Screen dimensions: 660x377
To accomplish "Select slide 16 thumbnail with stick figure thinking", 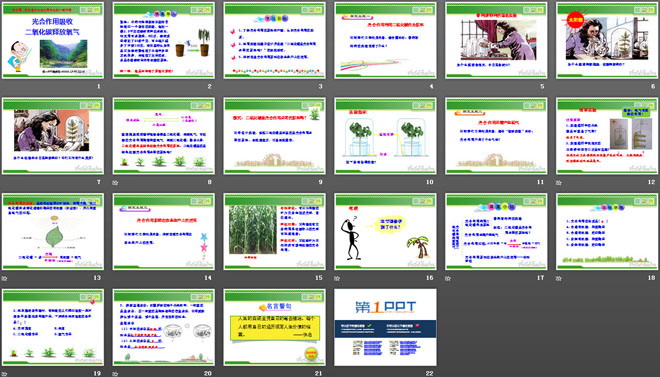I will (x=386, y=231).
